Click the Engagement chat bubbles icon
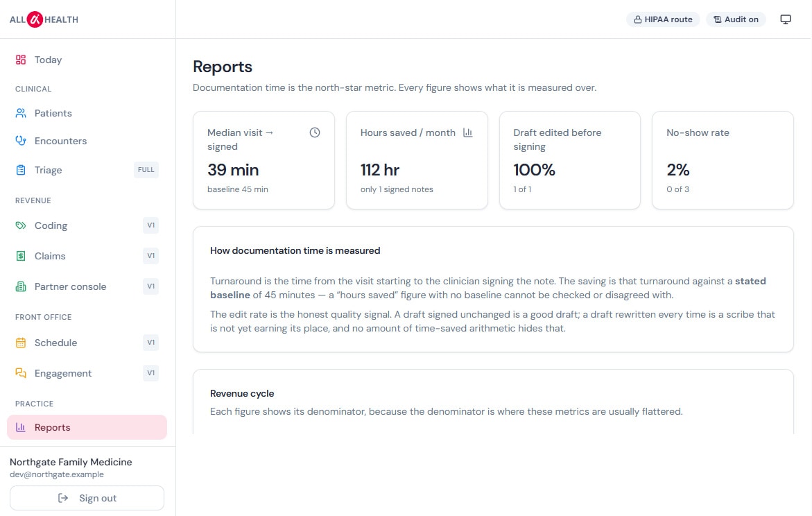This screenshot has width=812, height=516. [21, 373]
